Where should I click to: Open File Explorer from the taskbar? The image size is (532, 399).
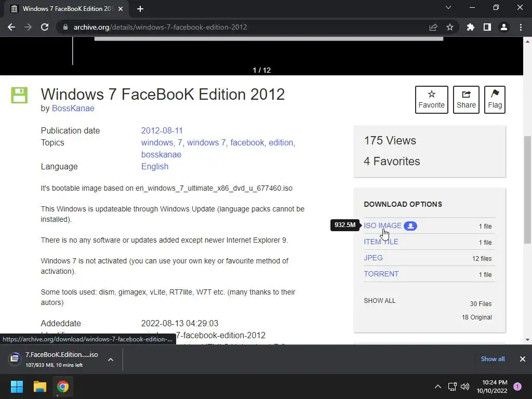click(39, 387)
